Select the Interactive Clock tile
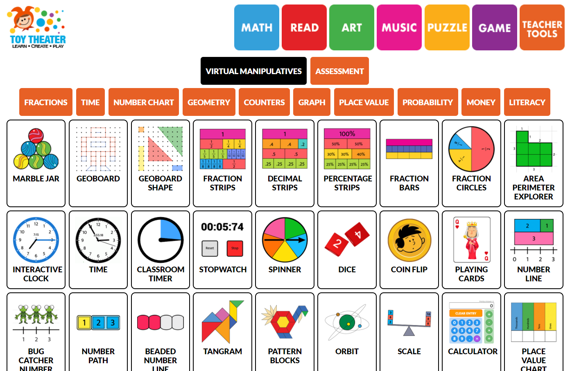Viewport: 588px width, 371px height. click(36, 250)
